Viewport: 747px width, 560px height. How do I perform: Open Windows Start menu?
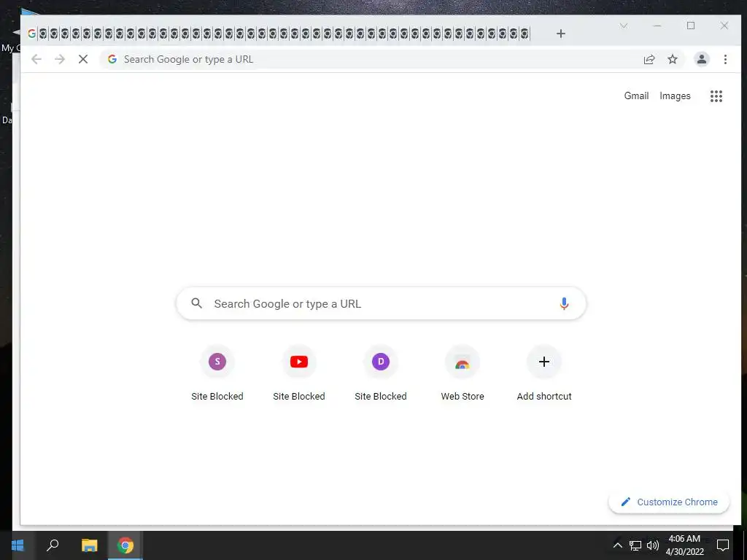point(18,545)
